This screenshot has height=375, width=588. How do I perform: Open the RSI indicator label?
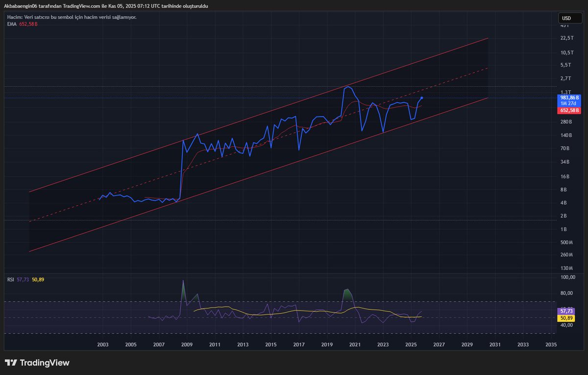click(9, 278)
